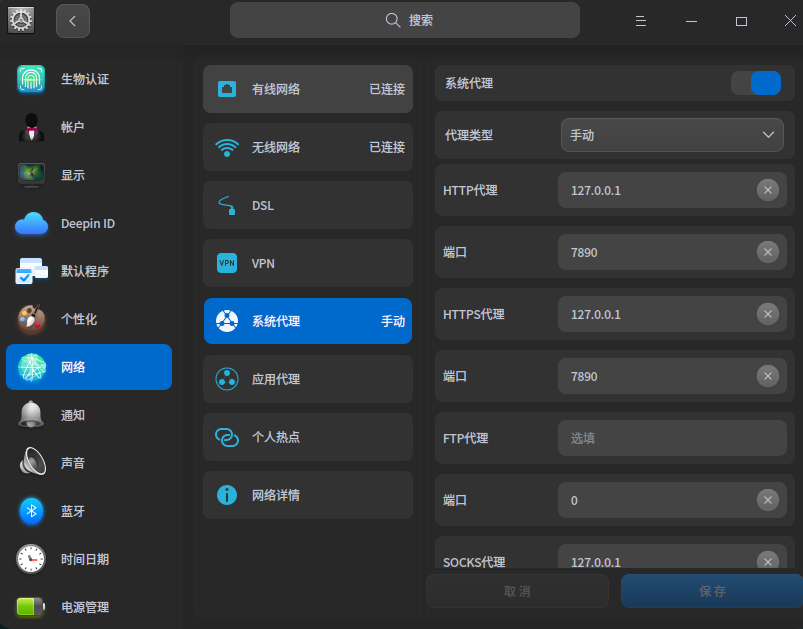This screenshot has width=803, height=629.
Task: Open the 网络详情 network details info icon
Action: click(226, 495)
